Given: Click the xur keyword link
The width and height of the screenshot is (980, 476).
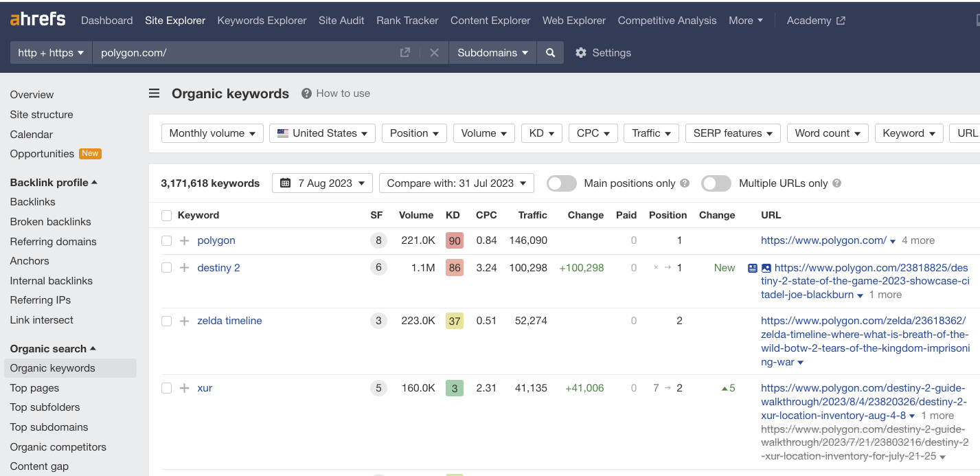Looking at the screenshot, I should pos(205,388).
